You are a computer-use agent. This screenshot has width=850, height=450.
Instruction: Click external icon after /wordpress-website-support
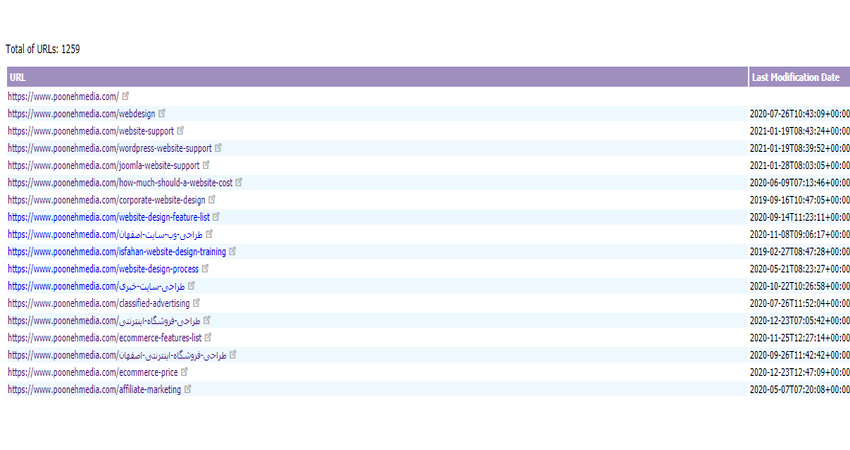[x=218, y=147]
